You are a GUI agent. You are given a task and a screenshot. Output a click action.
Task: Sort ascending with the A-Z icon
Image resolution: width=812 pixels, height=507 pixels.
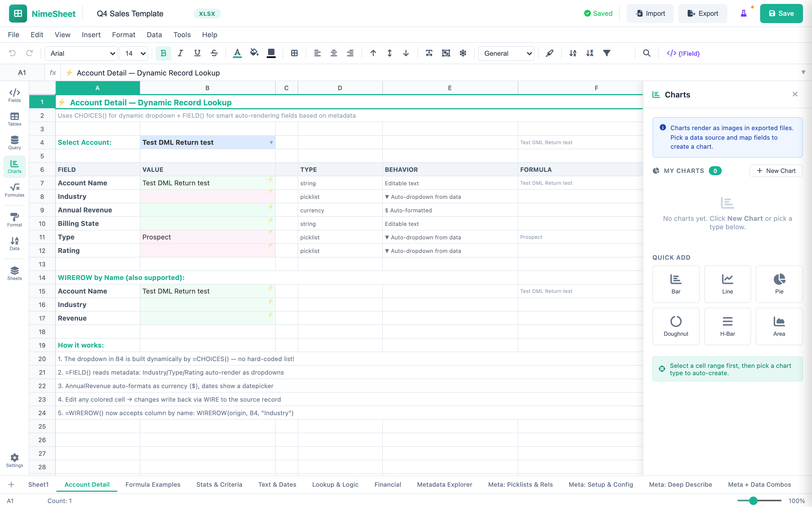click(x=573, y=53)
